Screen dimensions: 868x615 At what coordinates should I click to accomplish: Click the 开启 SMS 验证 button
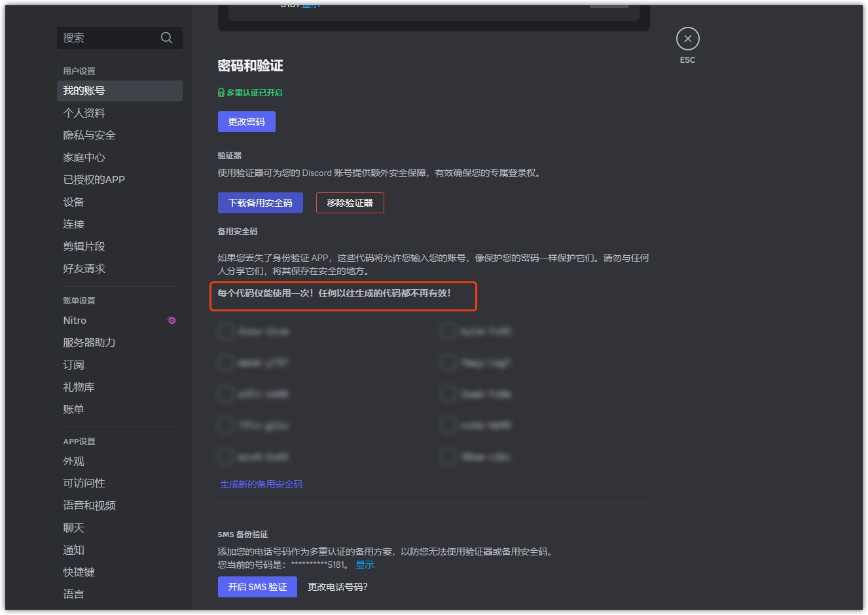257,587
